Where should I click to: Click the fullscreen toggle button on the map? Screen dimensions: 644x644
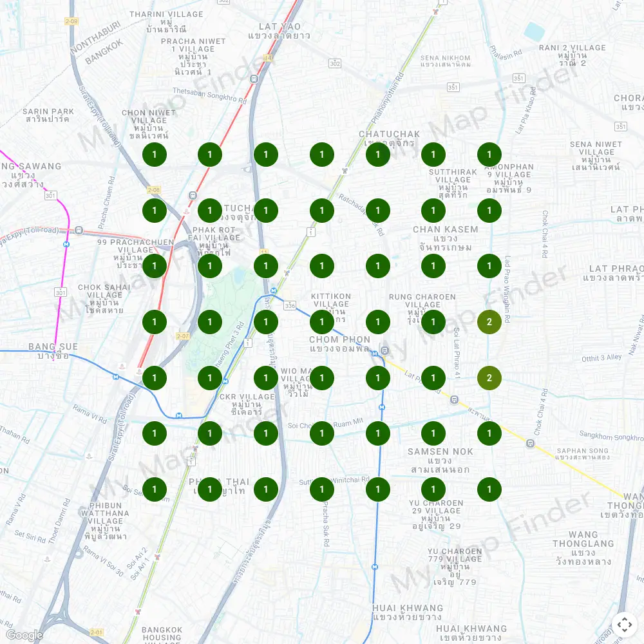[623, 623]
